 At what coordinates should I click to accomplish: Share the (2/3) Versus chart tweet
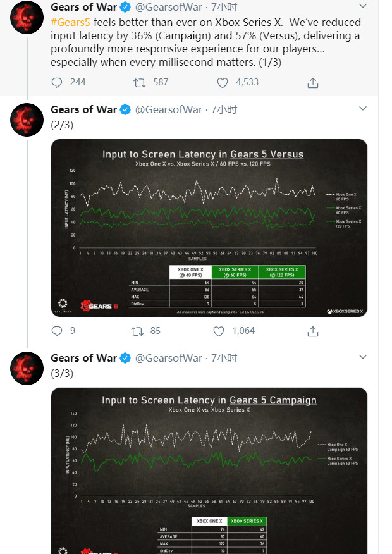tap(312, 331)
